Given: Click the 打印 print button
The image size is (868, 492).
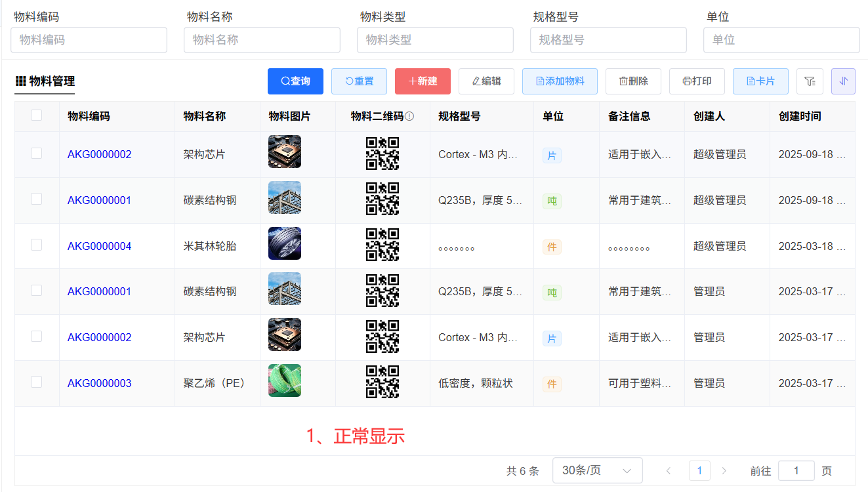Looking at the screenshot, I should [x=697, y=81].
